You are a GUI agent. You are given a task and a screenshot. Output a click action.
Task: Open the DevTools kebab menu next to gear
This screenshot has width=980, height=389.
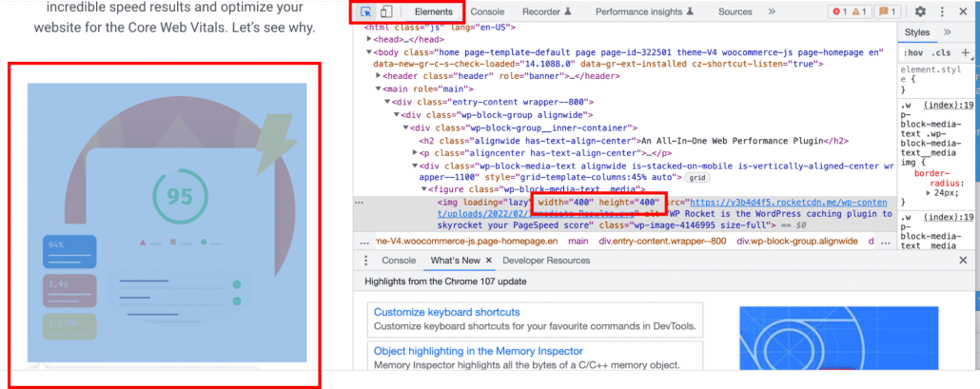(942, 11)
